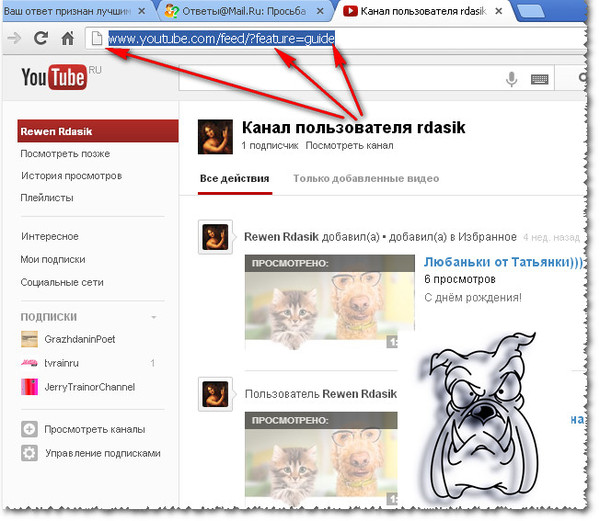Click '6 просмотров' text

tap(460, 279)
